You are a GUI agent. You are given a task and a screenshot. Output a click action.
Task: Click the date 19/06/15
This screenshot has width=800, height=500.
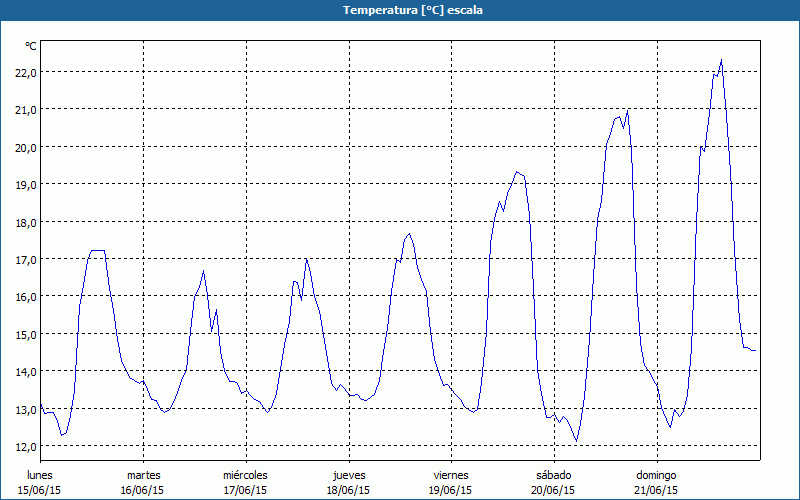[x=451, y=490]
